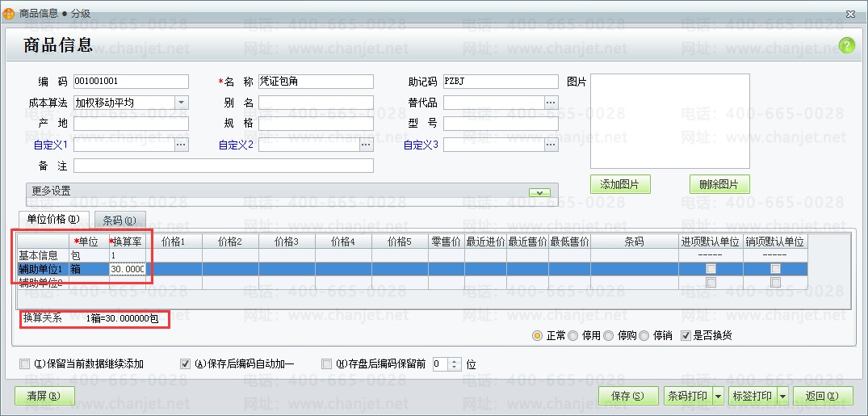Viewport: 868px width, 416px height.
Task: Close the 商品信息 window
Action: coord(850,13)
